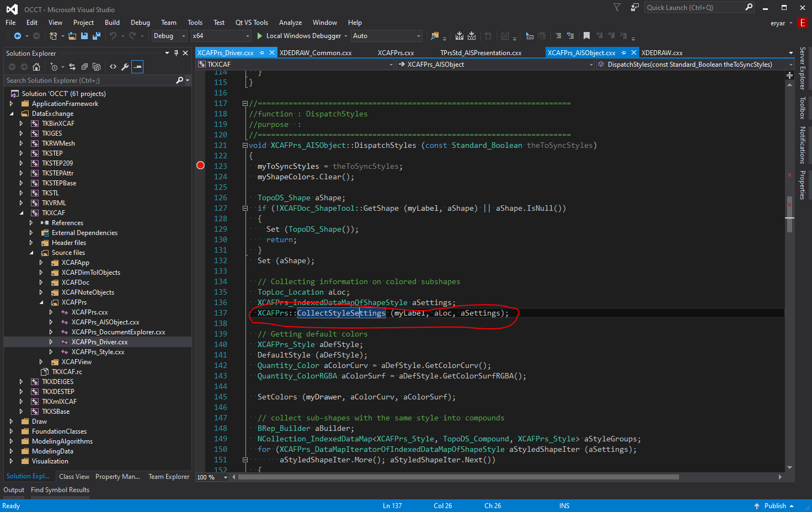Open Properties via the wrench icon

point(125,67)
